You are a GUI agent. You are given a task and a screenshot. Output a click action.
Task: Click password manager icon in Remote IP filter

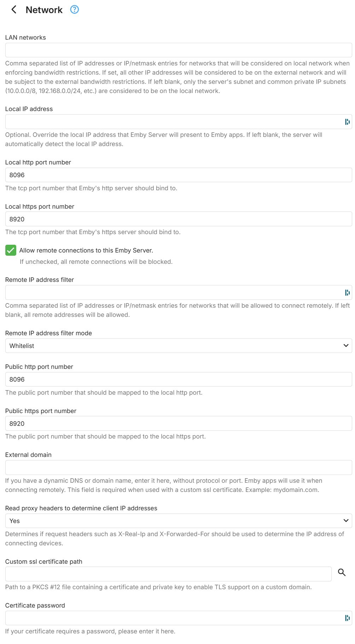[347, 292]
